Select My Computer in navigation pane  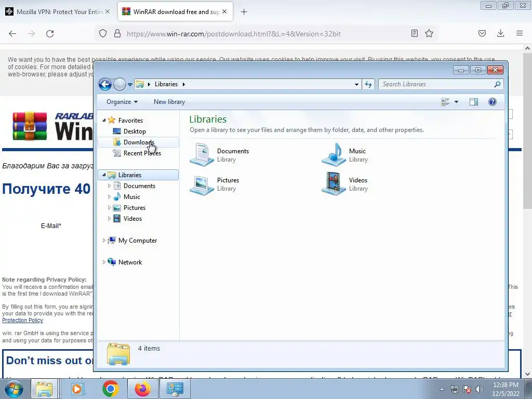click(x=137, y=241)
